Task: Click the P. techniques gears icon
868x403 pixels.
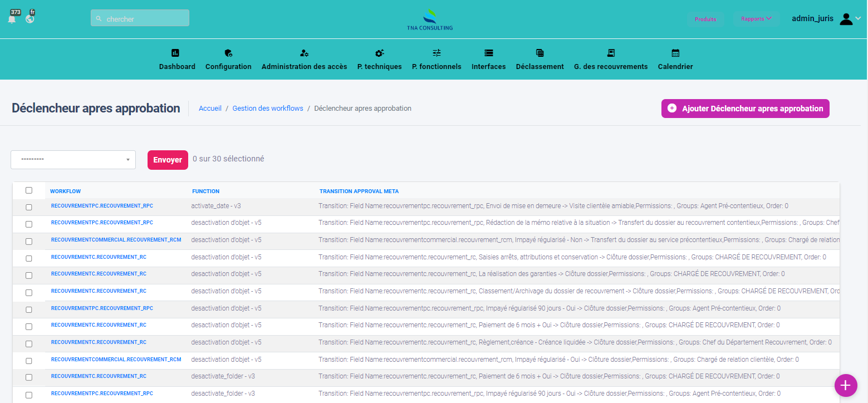Action: coord(379,53)
